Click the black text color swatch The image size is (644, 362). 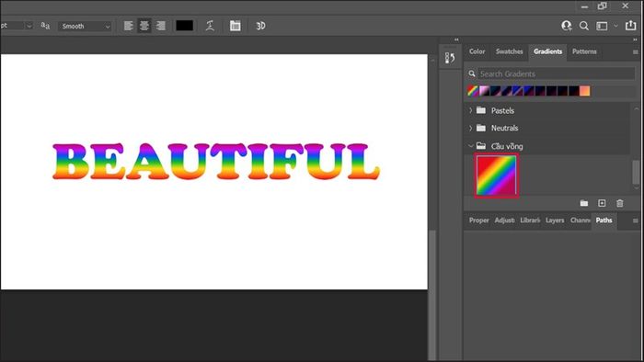(184, 26)
